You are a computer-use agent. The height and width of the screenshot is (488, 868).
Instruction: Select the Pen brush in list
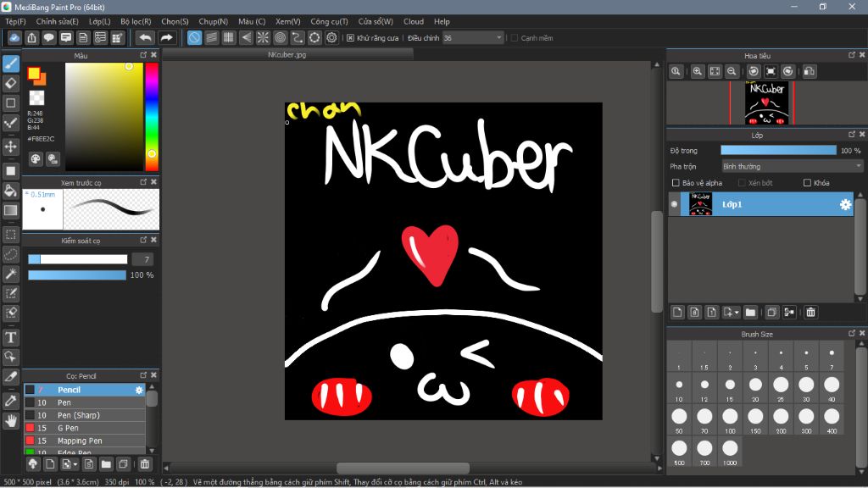click(85, 402)
